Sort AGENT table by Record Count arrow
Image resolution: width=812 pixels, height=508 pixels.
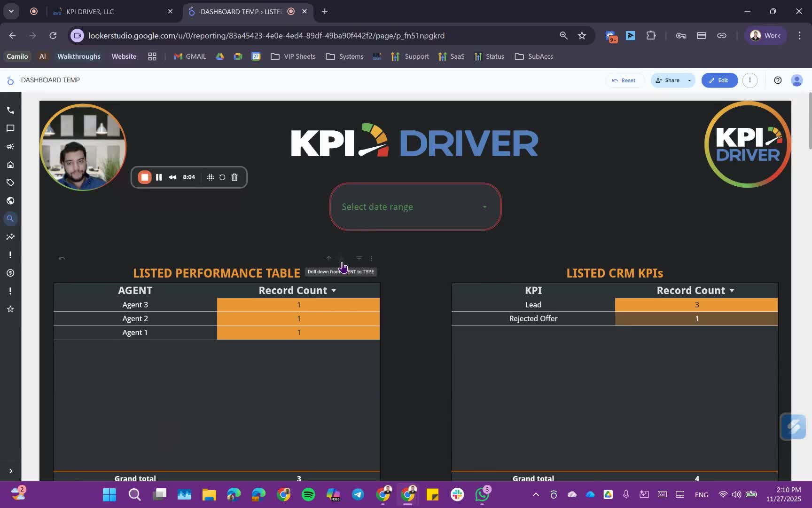[334, 291]
